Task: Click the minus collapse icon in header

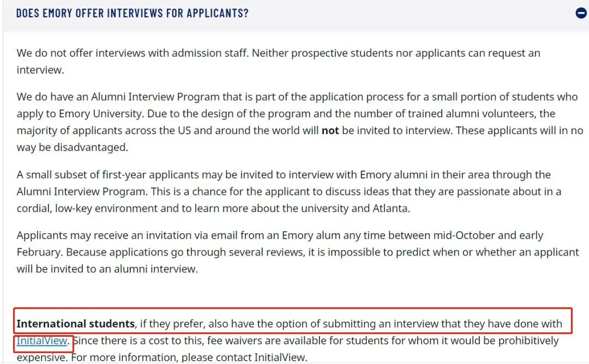Action: pos(581,13)
